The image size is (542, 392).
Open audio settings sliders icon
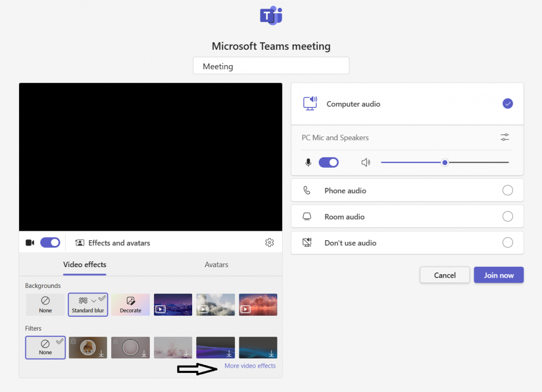(505, 138)
